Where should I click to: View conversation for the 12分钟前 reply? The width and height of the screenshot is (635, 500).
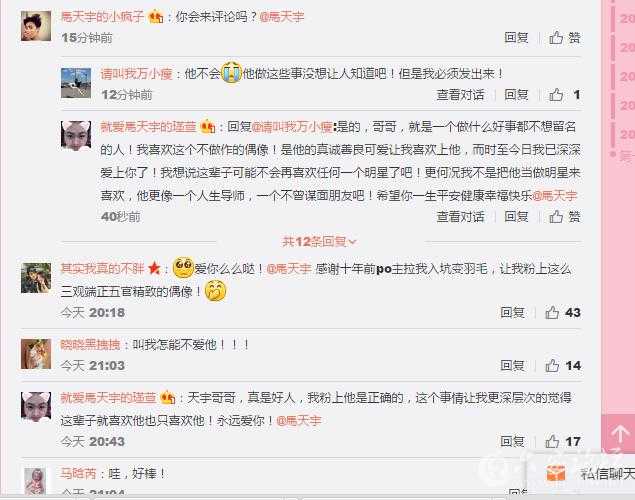[460, 95]
